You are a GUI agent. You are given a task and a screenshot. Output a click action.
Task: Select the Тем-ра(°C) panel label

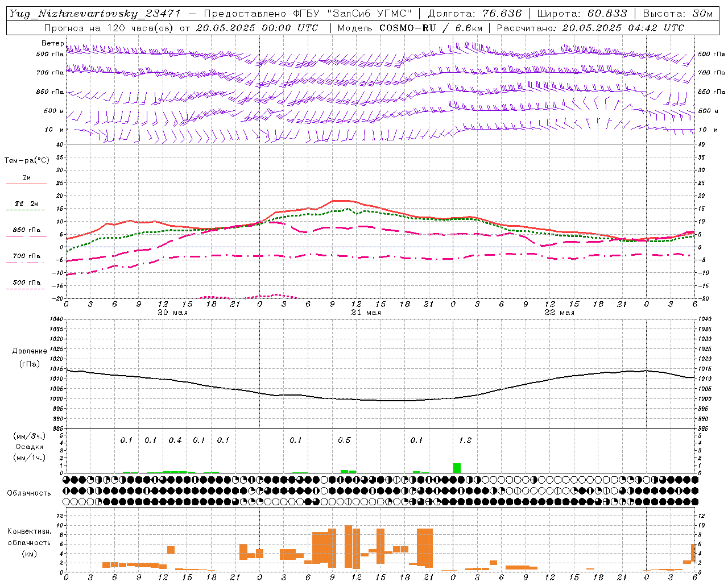pos(27,161)
